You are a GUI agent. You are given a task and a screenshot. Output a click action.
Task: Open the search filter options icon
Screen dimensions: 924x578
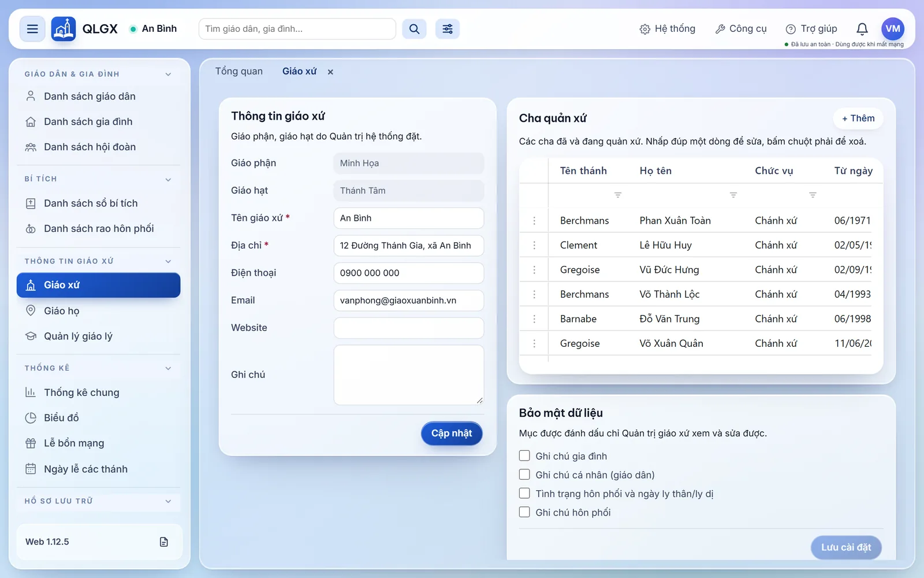coord(448,29)
